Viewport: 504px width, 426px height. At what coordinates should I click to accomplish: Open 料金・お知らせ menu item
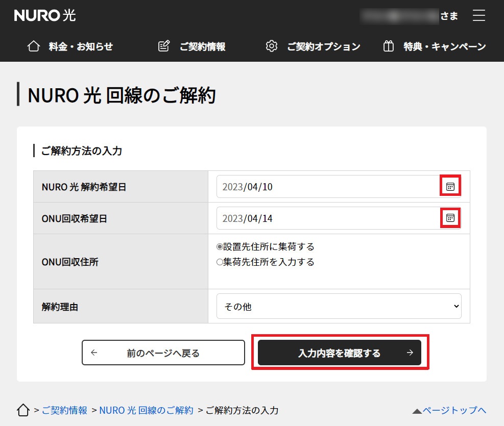pyautogui.click(x=70, y=46)
